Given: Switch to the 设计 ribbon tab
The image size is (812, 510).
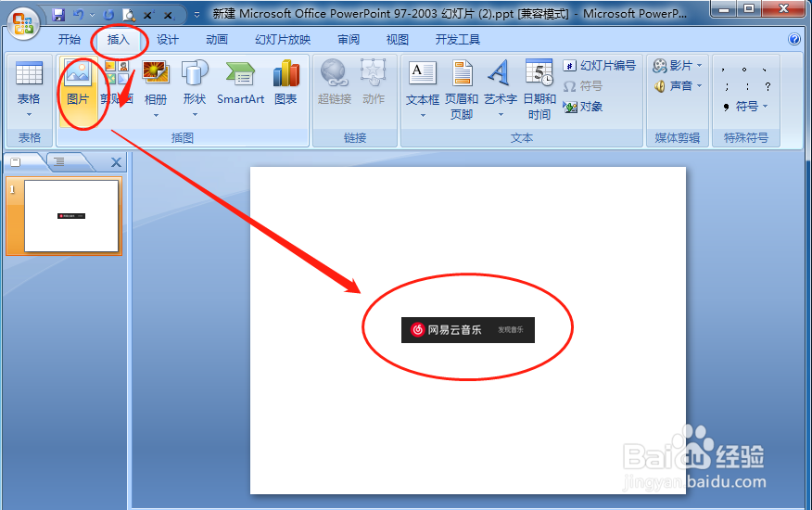Looking at the screenshot, I should pos(167,39).
